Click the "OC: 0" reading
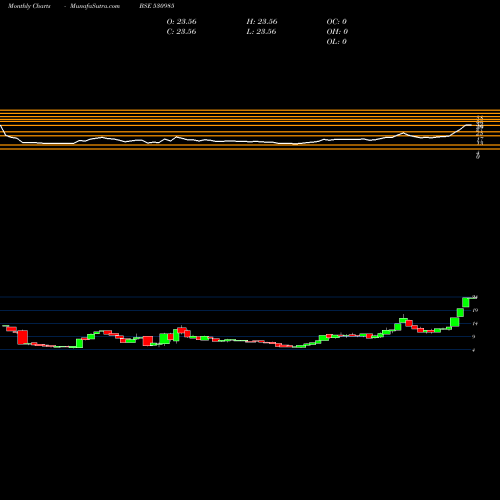The image size is (500, 500). click(x=337, y=22)
